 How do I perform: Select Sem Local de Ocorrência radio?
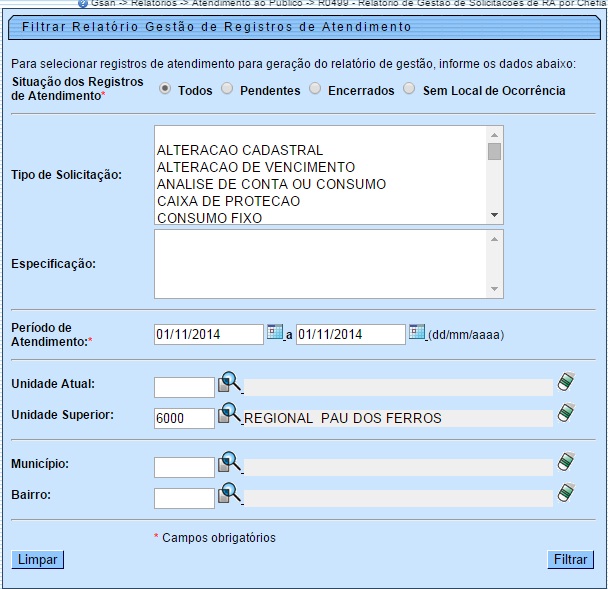(x=409, y=89)
